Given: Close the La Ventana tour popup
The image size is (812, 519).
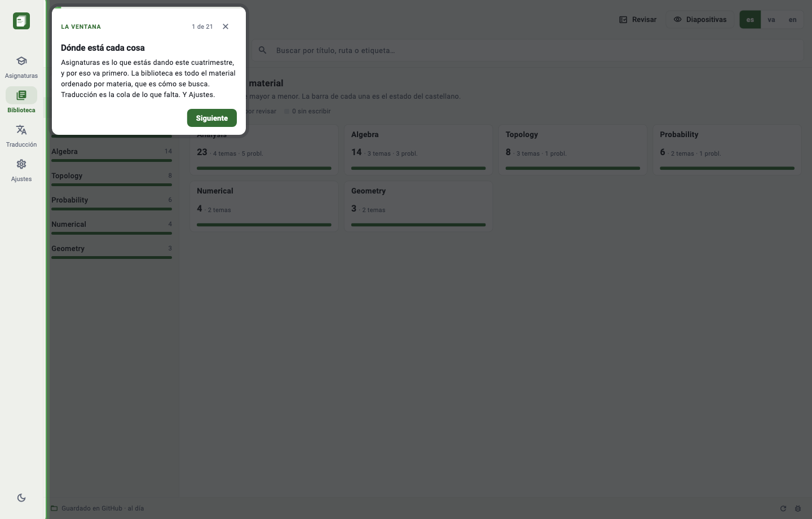Looking at the screenshot, I should coord(226,27).
